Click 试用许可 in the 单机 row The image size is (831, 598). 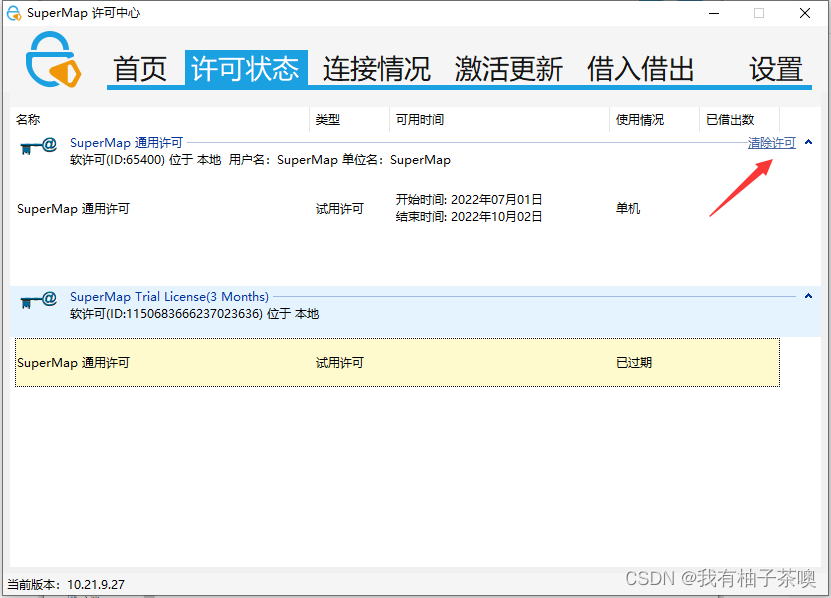pos(340,208)
